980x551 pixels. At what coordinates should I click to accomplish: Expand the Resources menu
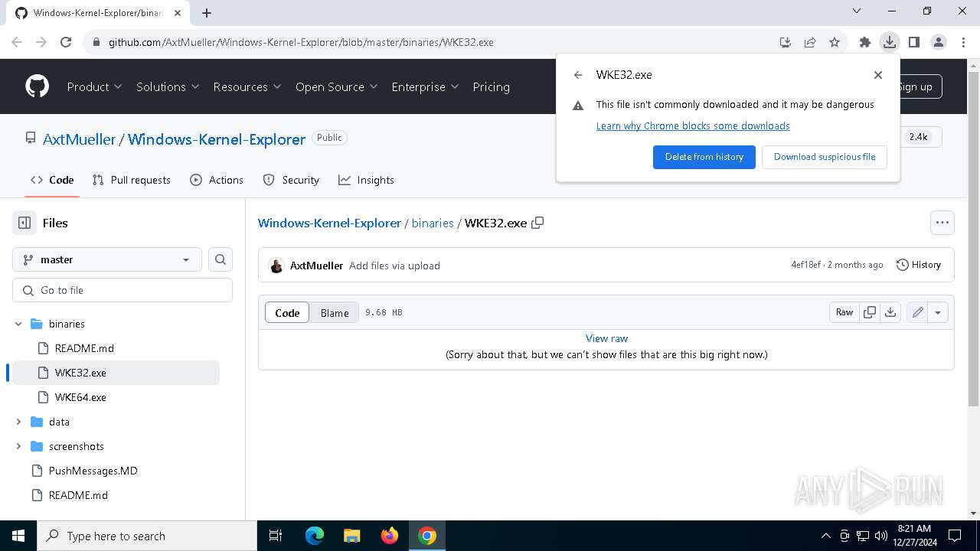247,86
